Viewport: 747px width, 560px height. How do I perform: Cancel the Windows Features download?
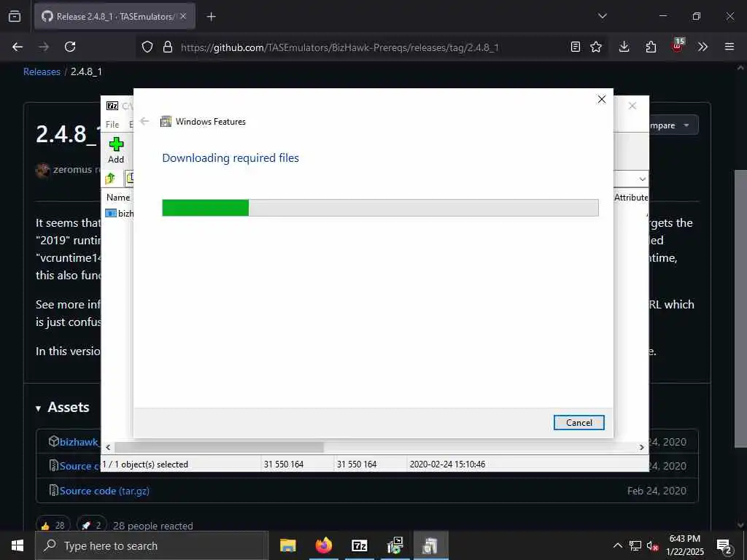coord(578,422)
